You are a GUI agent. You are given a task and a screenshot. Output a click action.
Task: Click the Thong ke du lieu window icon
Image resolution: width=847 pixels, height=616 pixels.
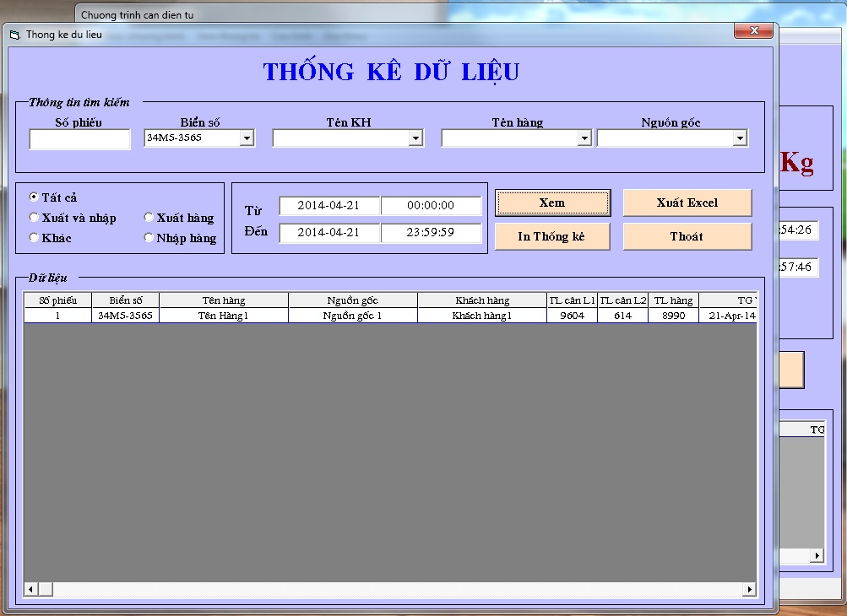pyautogui.click(x=14, y=35)
